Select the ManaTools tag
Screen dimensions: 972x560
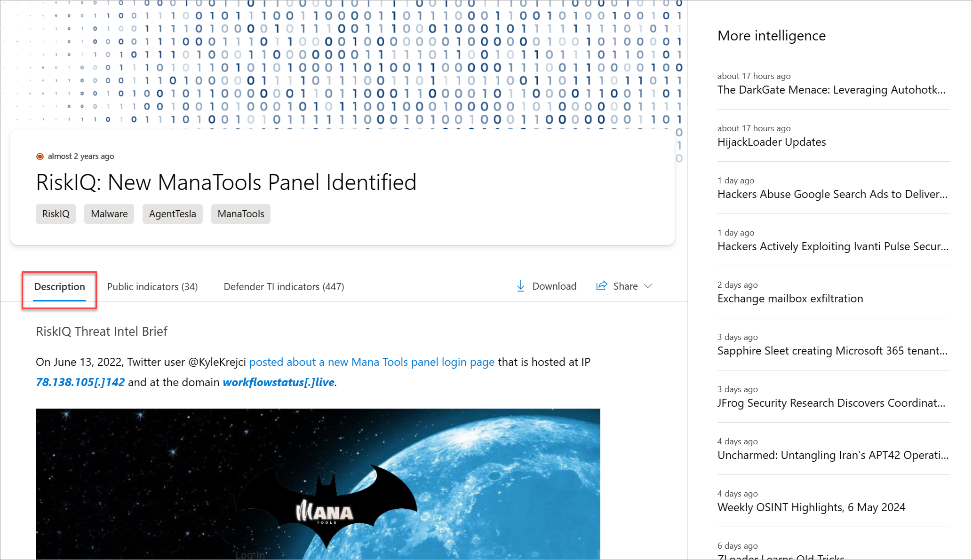[x=240, y=214]
